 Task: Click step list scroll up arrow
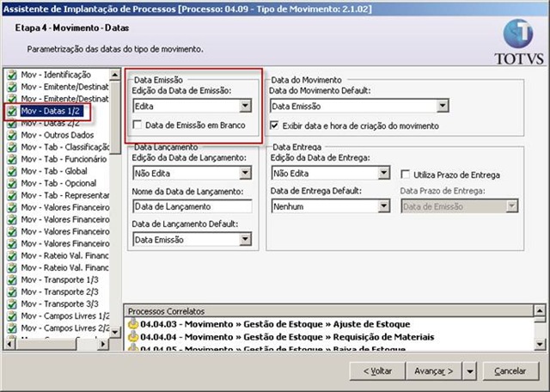click(114, 75)
